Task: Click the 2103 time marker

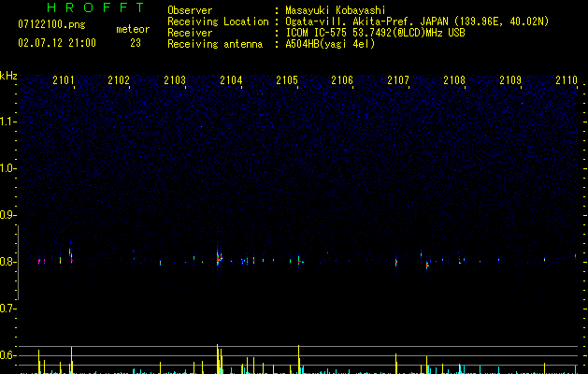Action: [x=175, y=80]
